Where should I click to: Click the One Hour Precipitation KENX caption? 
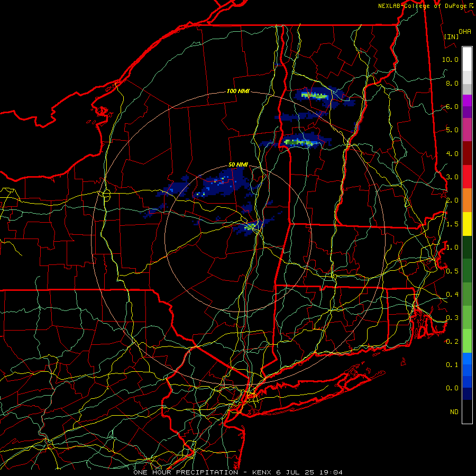[238, 472]
